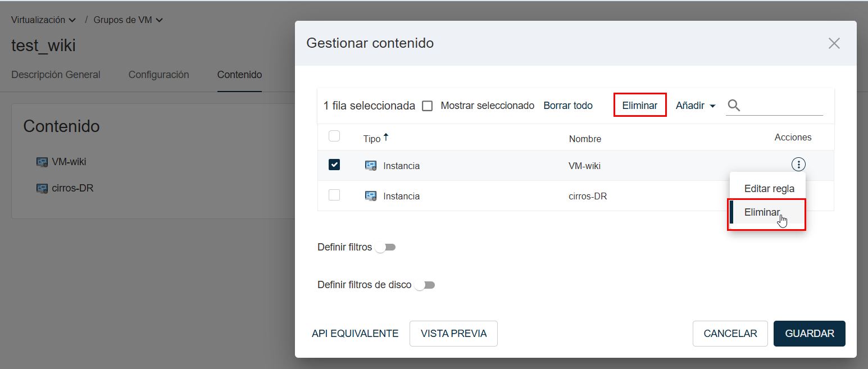
Task: Click the highlighted Eliminar toolbar action
Action: pyautogui.click(x=639, y=105)
